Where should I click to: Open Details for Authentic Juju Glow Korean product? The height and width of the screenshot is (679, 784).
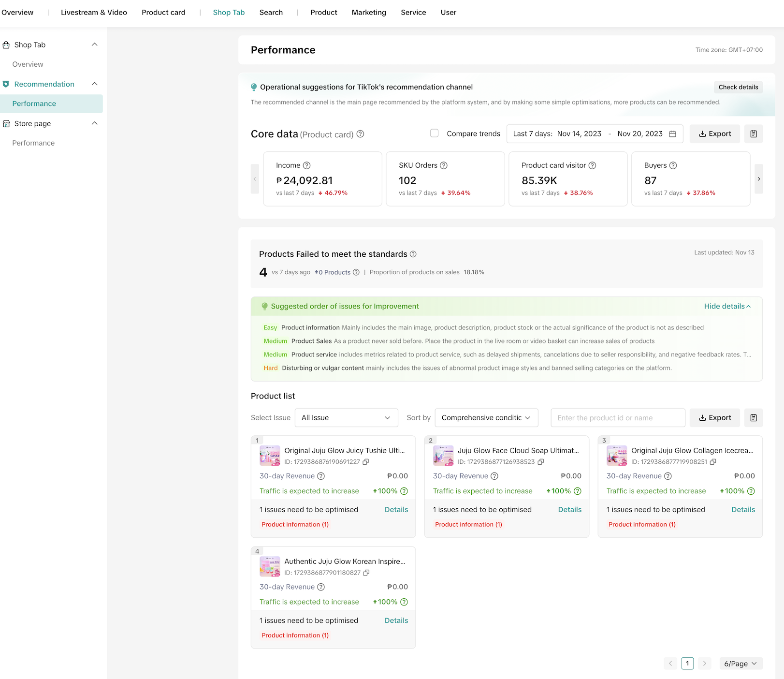point(396,620)
